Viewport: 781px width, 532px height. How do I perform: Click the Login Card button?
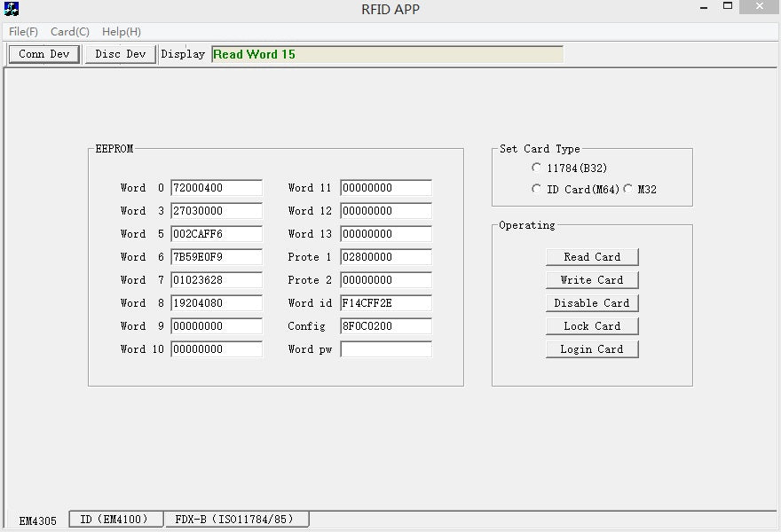592,349
